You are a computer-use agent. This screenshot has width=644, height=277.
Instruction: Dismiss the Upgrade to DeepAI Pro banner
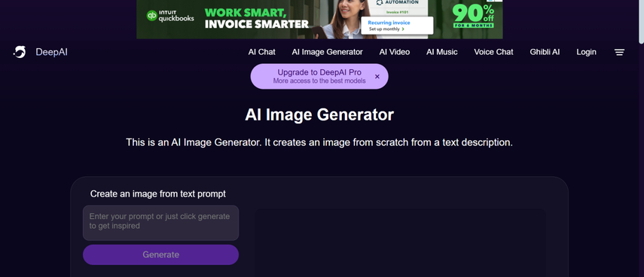point(377,76)
